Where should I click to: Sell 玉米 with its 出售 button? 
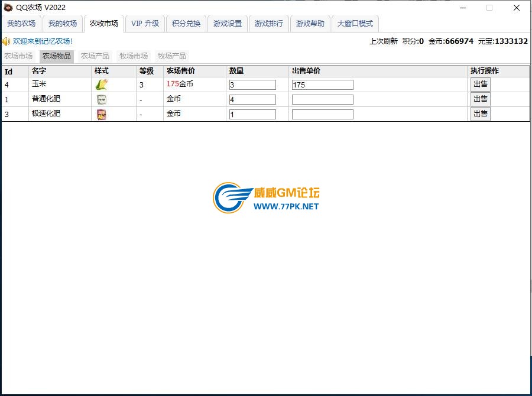pos(481,84)
